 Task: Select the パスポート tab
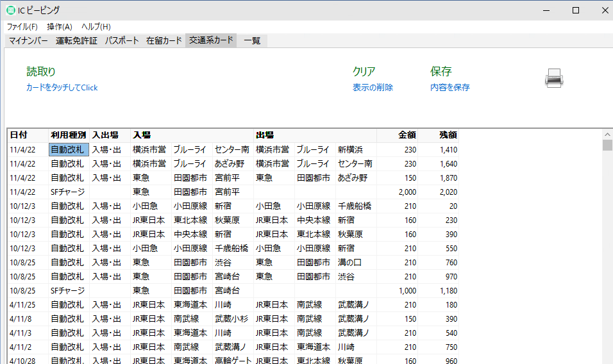(122, 40)
